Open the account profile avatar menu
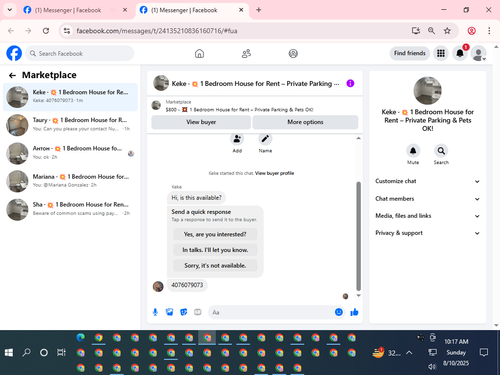Image resolution: width=500 pixels, height=375 pixels. click(478, 53)
